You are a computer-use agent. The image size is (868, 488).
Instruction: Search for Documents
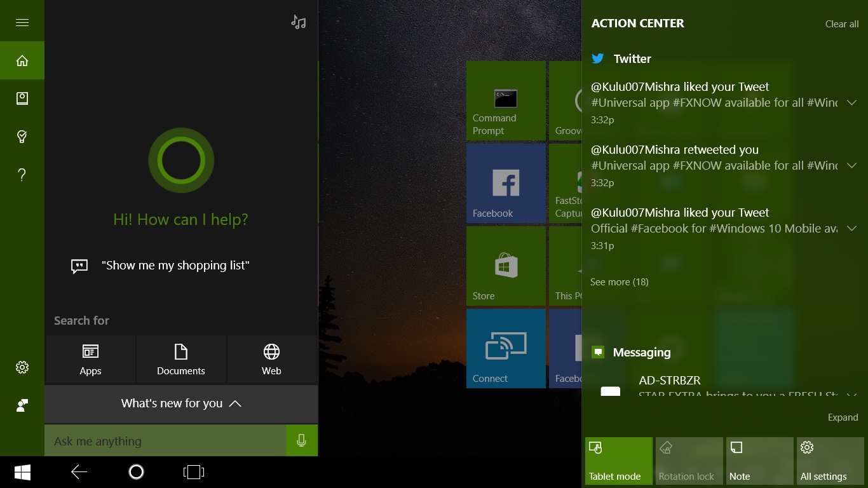pos(181,360)
